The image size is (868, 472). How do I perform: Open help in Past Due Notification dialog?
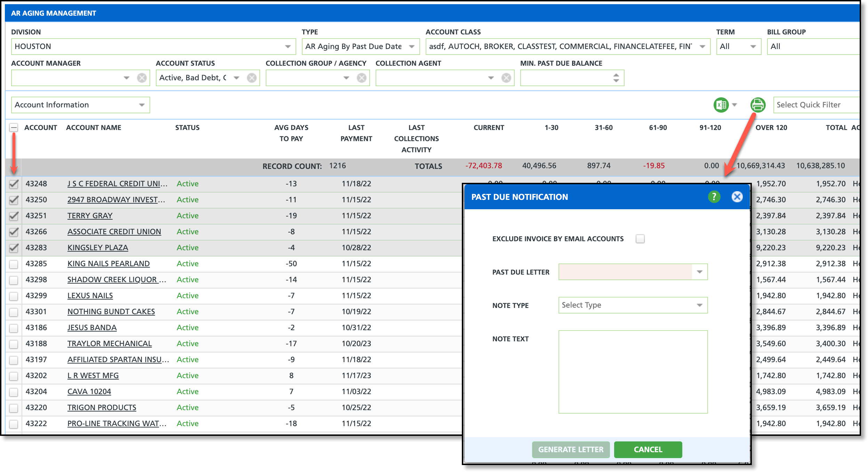[x=714, y=197]
